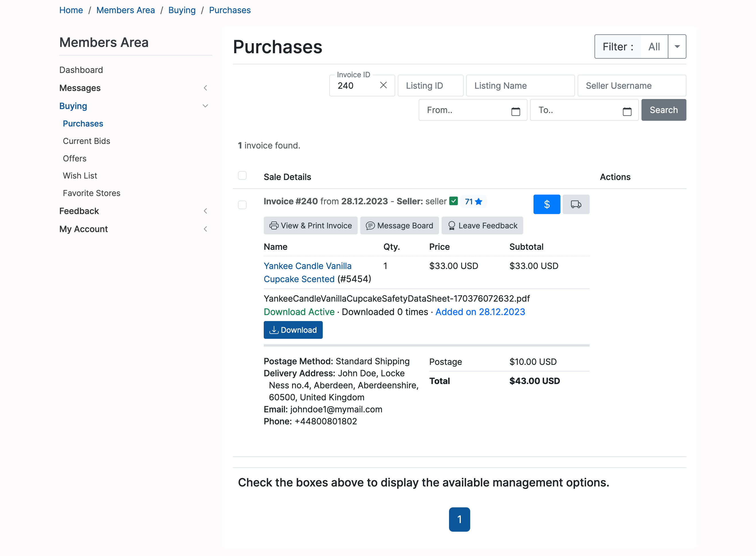Open the Filter All dropdown arrow
This screenshot has height=556, width=756.
click(x=677, y=46)
